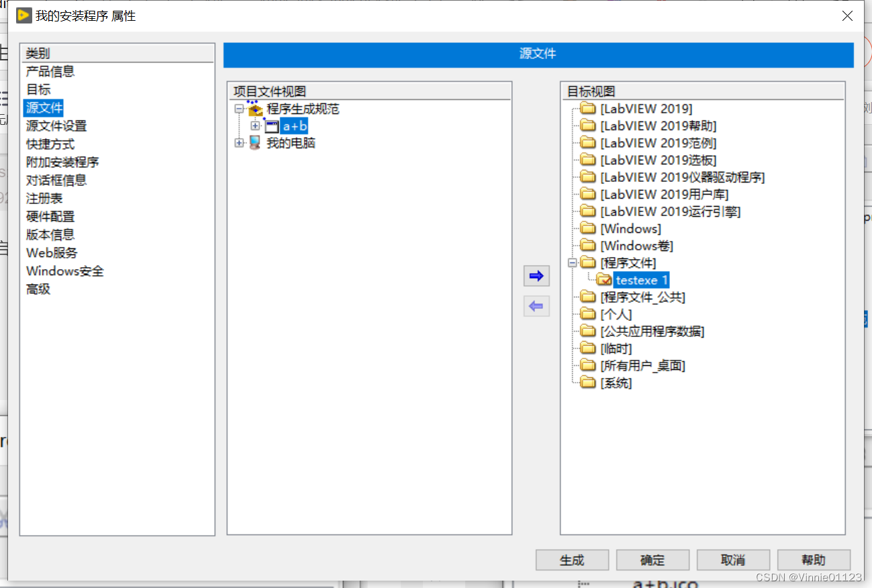Click the [程序文件_公共] folder icon
872x588 pixels.
click(588, 297)
